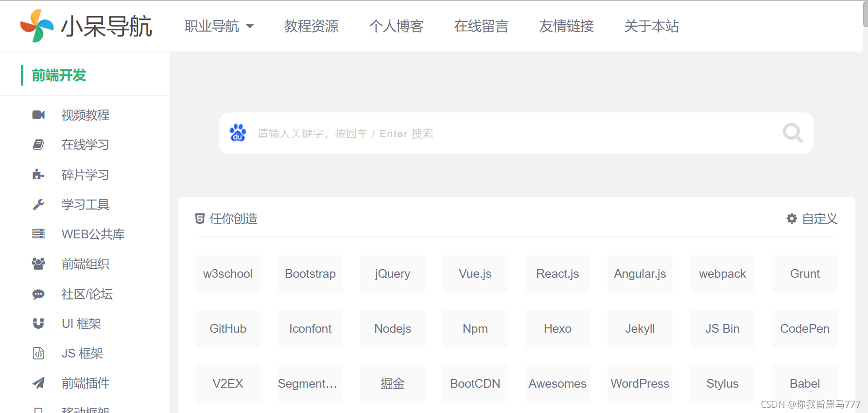Screen dimensions: 868x413
Task: Select 前端插件 in the sidebar
Action: point(85,383)
